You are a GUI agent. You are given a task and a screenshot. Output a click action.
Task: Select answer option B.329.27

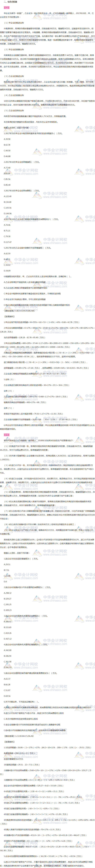click(x=8, y=599)
